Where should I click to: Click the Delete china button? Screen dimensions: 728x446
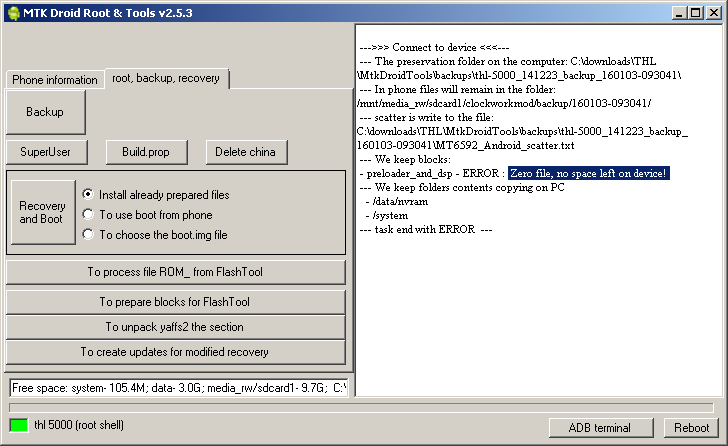(x=247, y=152)
